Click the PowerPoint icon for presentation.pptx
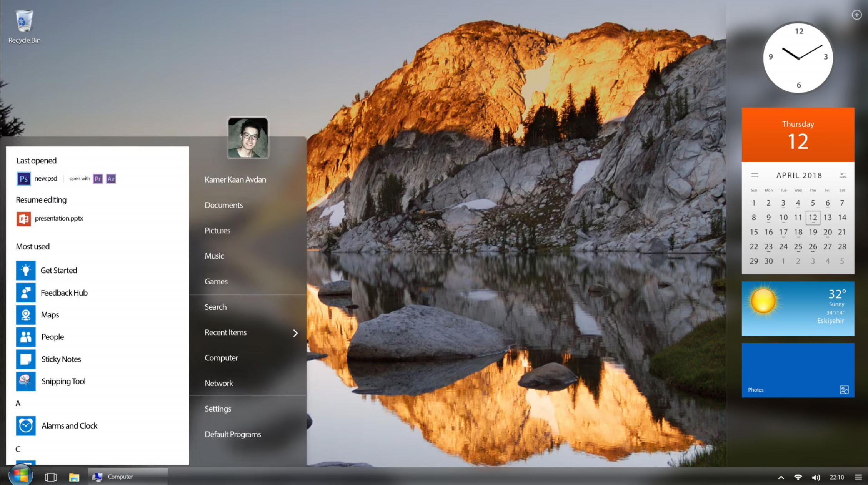 (23, 218)
